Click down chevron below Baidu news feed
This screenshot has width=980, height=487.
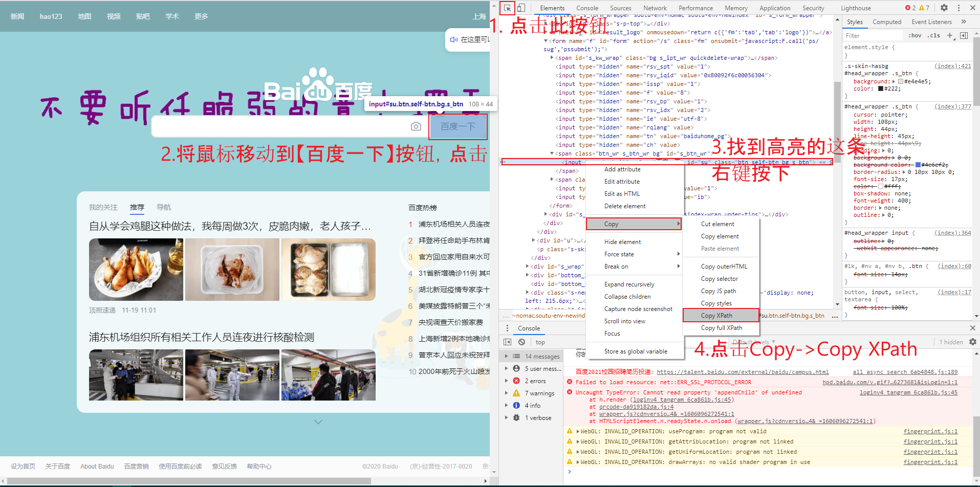pyautogui.click(x=318, y=422)
